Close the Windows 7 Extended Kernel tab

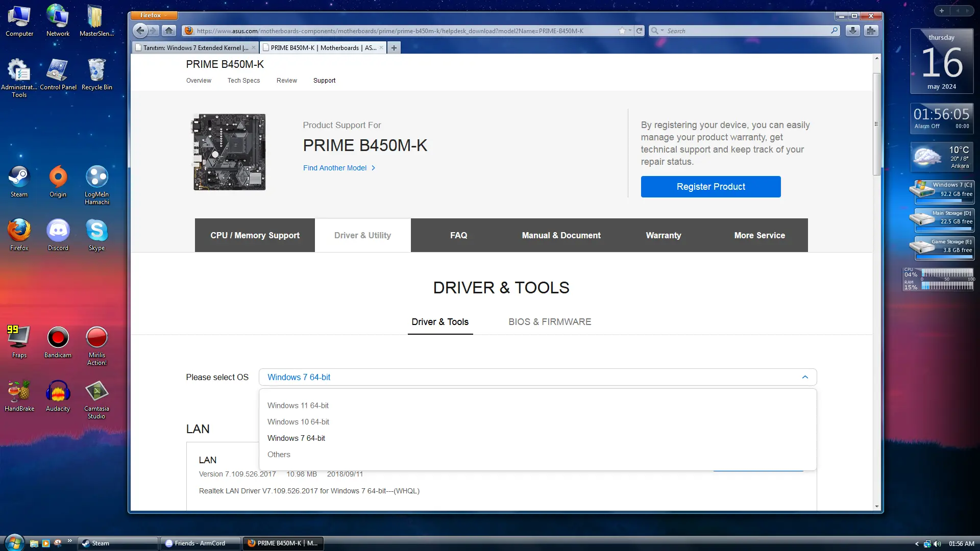point(254,47)
